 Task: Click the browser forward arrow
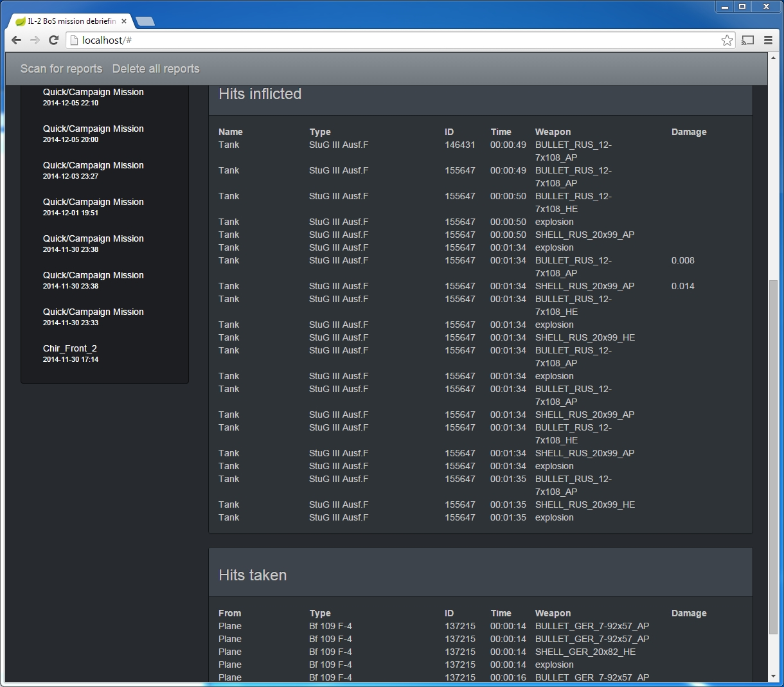click(x=35, y=40)
